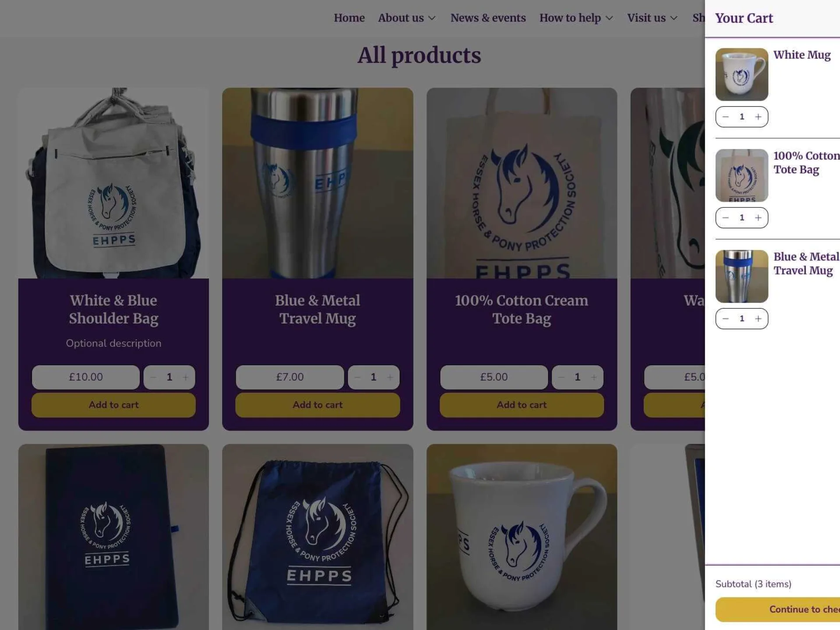Increase Blue & Metal Travel Mug cart quantity
This screenshot has width=840, height=630.
tap(758, 319)
